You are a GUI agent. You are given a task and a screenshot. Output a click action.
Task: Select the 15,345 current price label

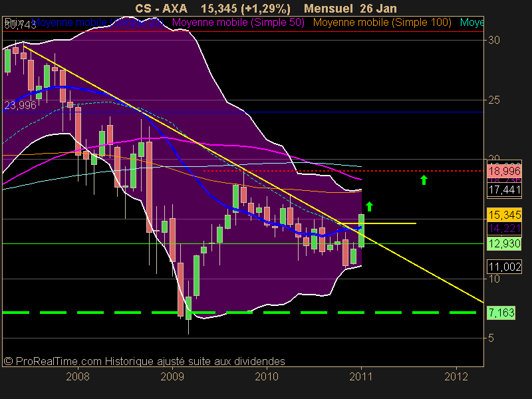coord(504,215)
